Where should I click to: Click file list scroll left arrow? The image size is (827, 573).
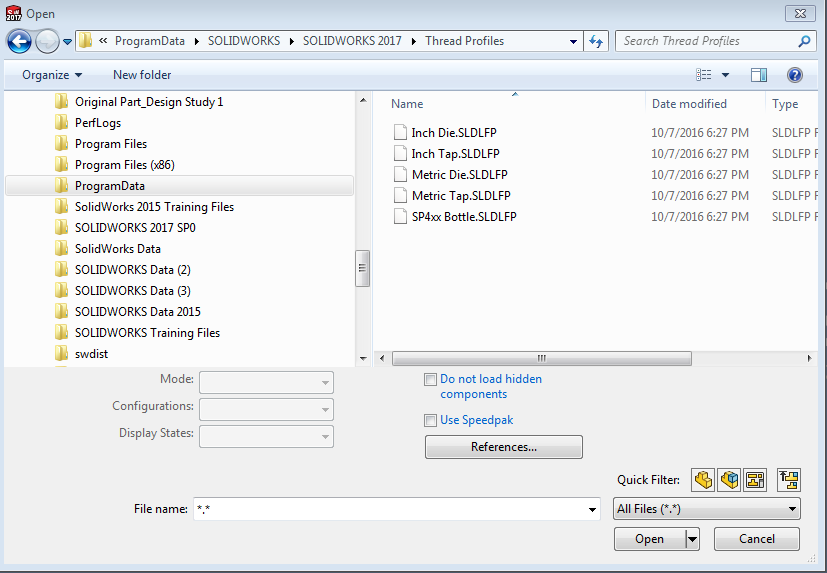click(382, 358)
